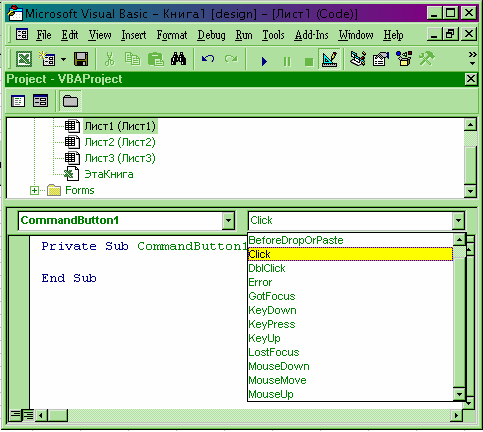The height and width of the screenshot is (432, 483).
Task: Click the Run Sub play icon
Action: pos(264,61)
